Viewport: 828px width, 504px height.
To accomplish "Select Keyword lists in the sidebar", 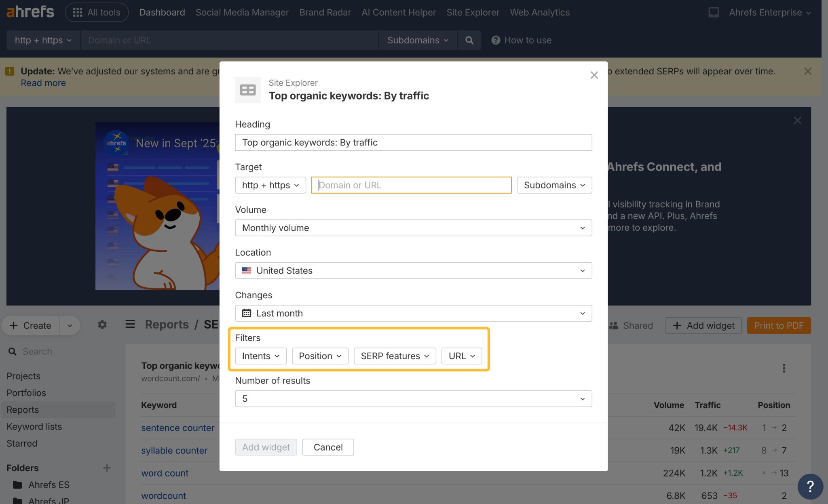I will point(34,426).
